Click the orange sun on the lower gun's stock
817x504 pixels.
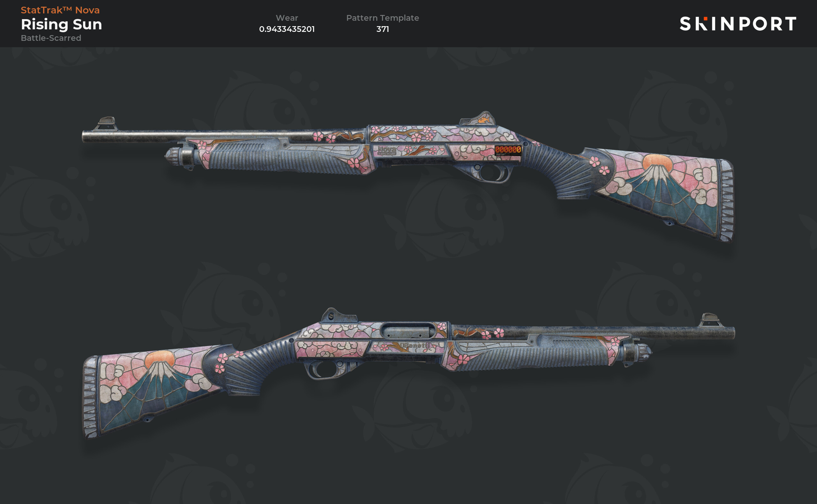tap(160, 358)
